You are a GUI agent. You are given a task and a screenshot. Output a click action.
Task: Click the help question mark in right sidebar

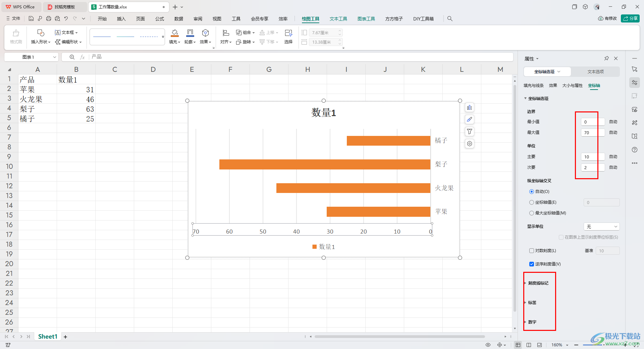[635, 150]
